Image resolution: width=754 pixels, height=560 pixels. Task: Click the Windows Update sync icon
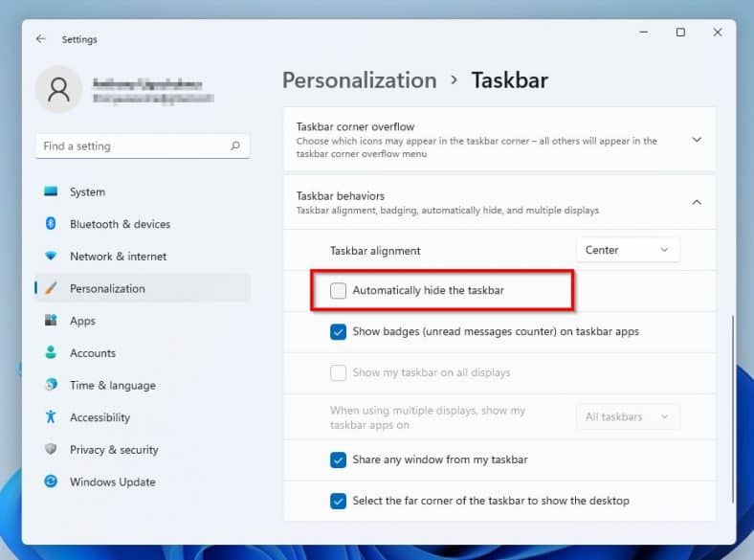[x=51, y=482]
